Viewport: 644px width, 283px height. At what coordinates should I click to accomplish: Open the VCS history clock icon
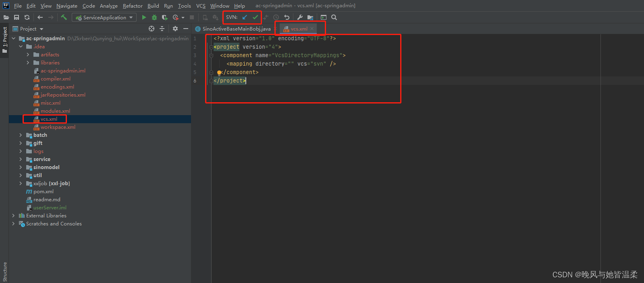[276, 17]
